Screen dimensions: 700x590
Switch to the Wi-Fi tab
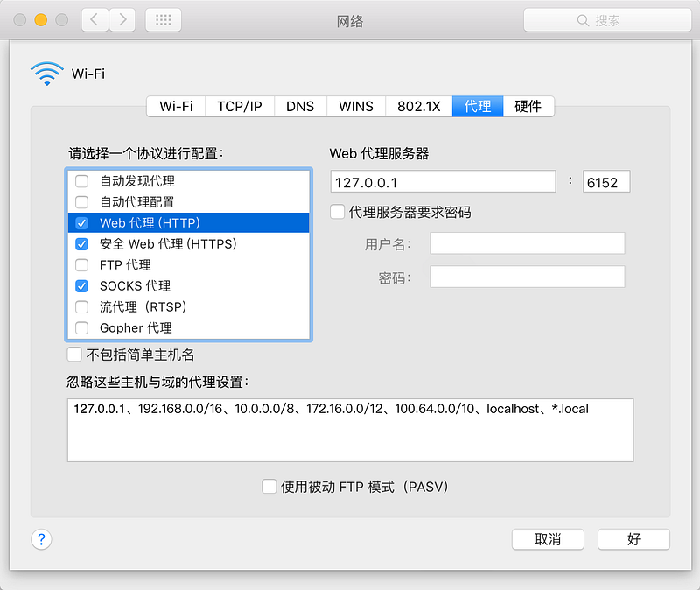(176, 106)
